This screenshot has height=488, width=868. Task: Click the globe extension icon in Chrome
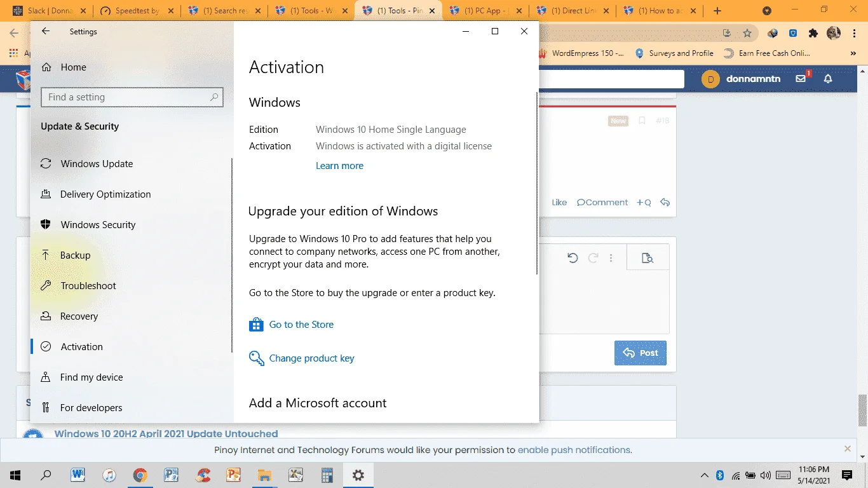point(773,33)
